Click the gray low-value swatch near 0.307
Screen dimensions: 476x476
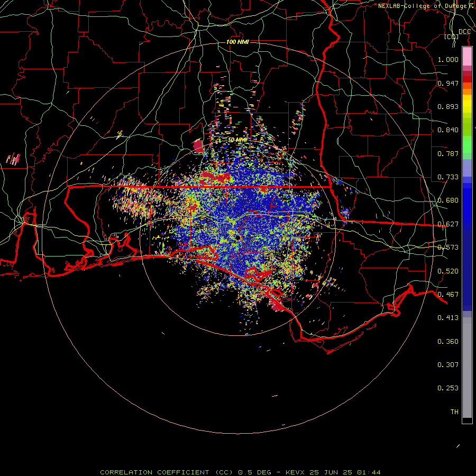pyautogui.click(x=467, y=368)
